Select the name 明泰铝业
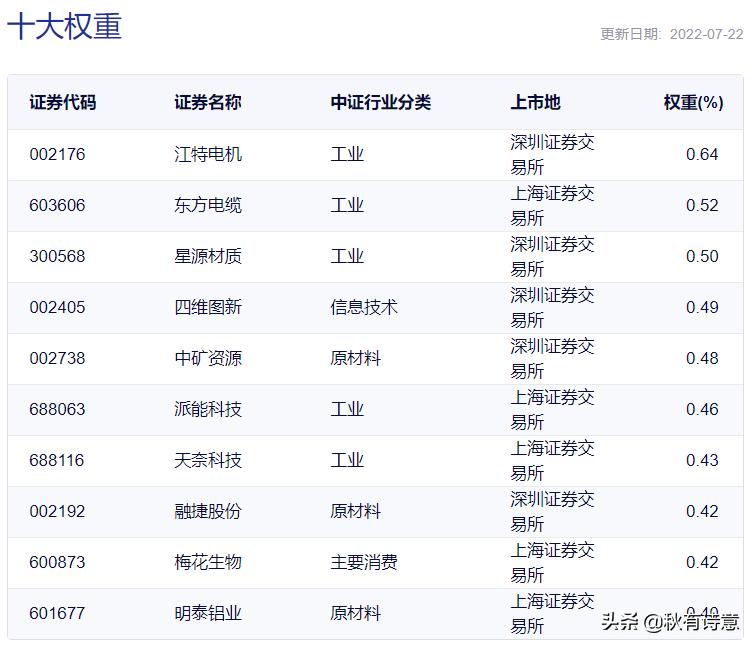 pyautogui.click(x=208, y=614)
